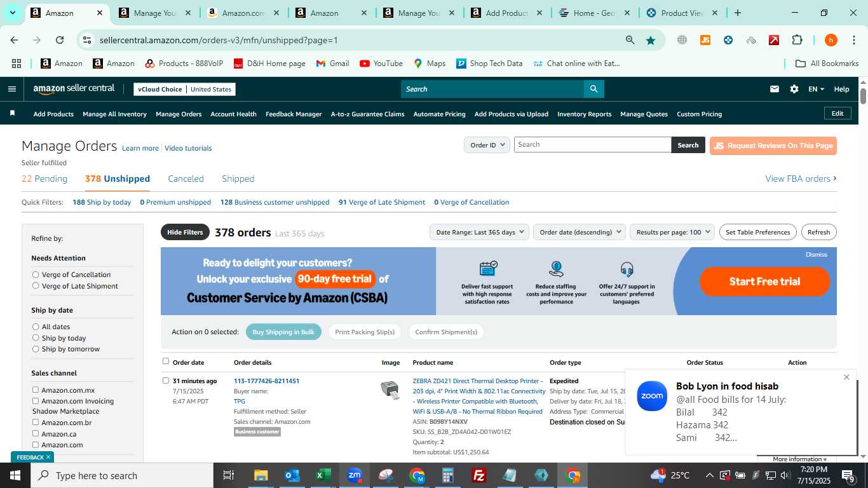The image size is (868, 488).
Task: Select Ship by today radio button
Action: [36, 338]
